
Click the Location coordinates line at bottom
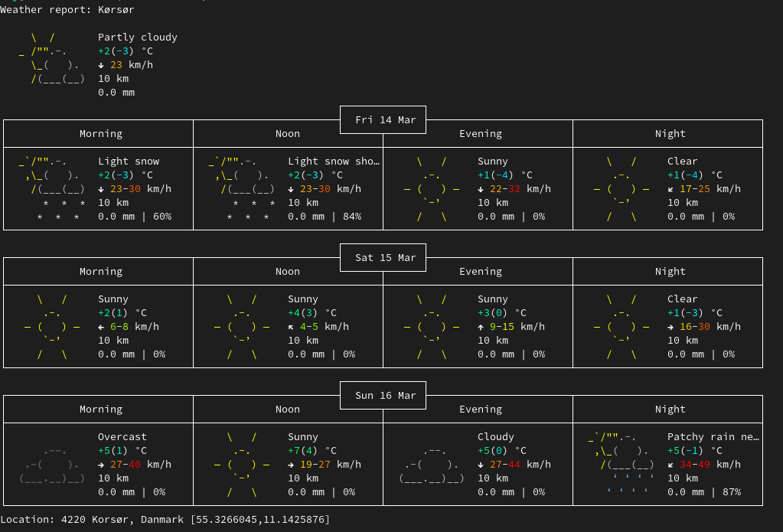point(165,520)
